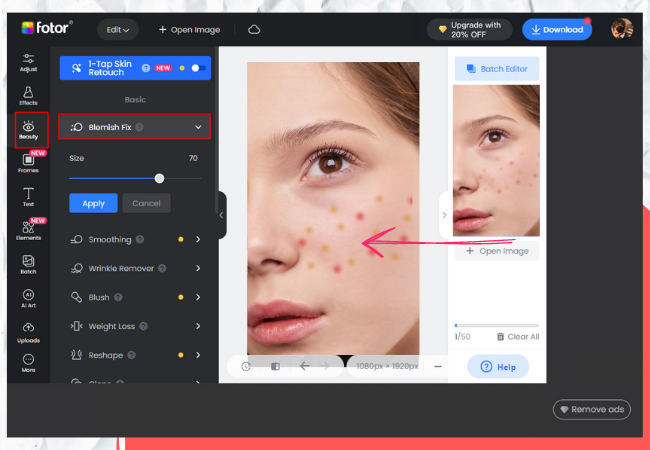Select the Text tool
This screenshot has height=450, width=650.
coord(28,196)
